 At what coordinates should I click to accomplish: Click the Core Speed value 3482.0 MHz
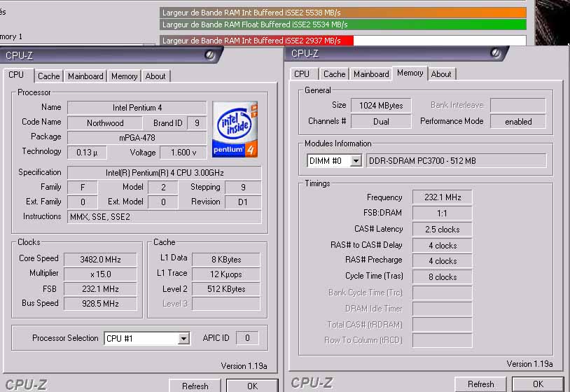pyautogui.click(x=100, y=260)
